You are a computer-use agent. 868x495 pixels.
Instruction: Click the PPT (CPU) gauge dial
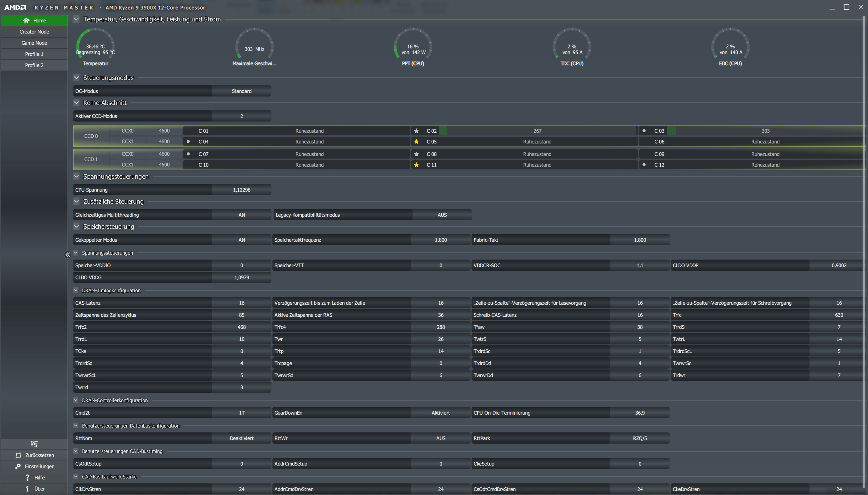click(413, 43)
